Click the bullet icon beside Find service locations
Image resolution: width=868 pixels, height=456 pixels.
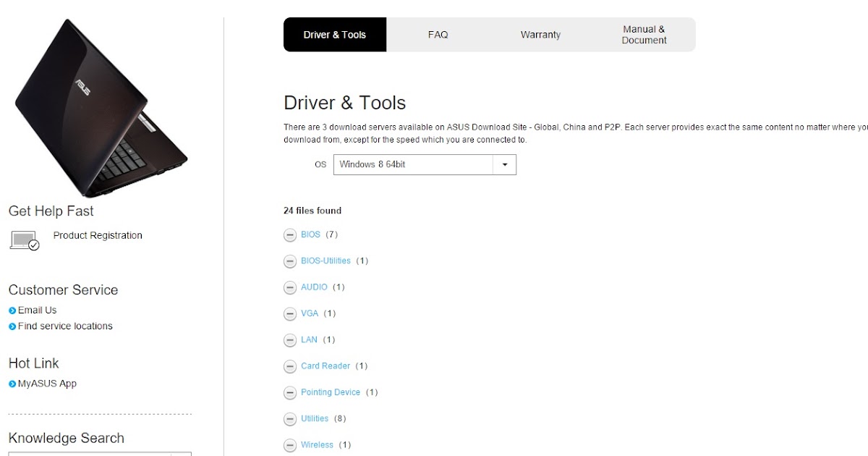(x=12, y=326)
